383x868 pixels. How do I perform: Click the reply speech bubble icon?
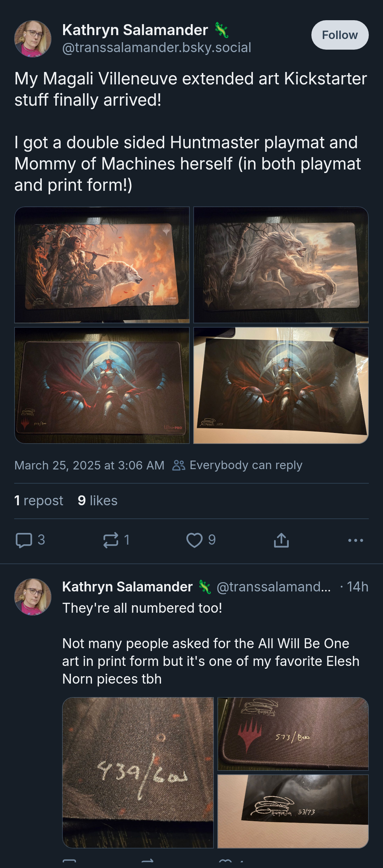click(x=24, y=540)
